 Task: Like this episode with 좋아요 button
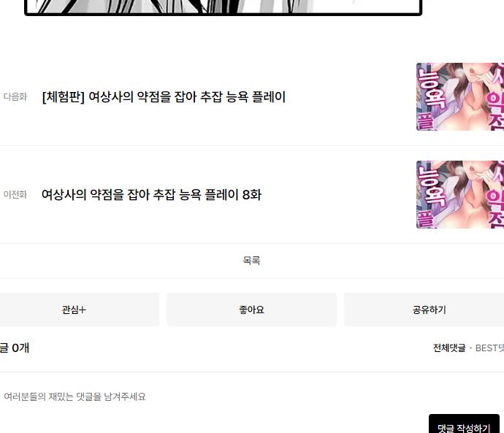coord(251,310)
